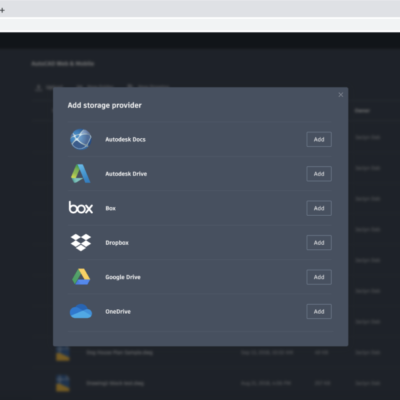Click the Box logo
This screenshot has width=400, height=400.
(x=81, y=207)
